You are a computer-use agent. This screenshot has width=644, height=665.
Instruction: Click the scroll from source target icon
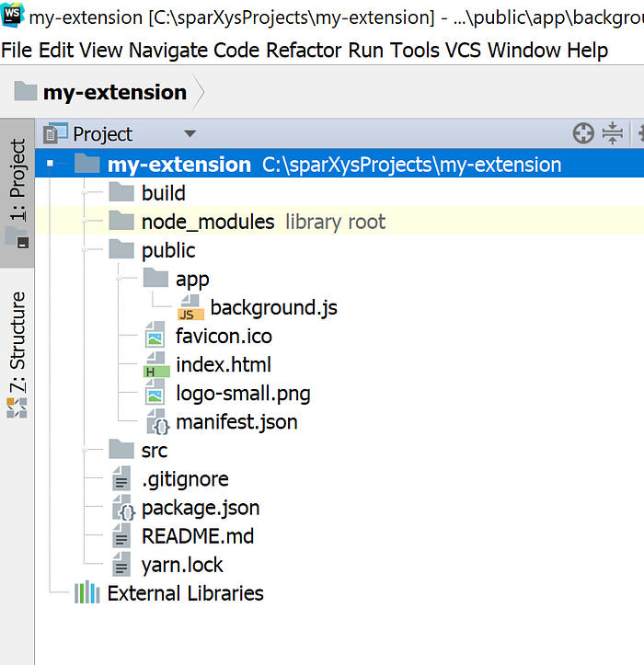583,134
